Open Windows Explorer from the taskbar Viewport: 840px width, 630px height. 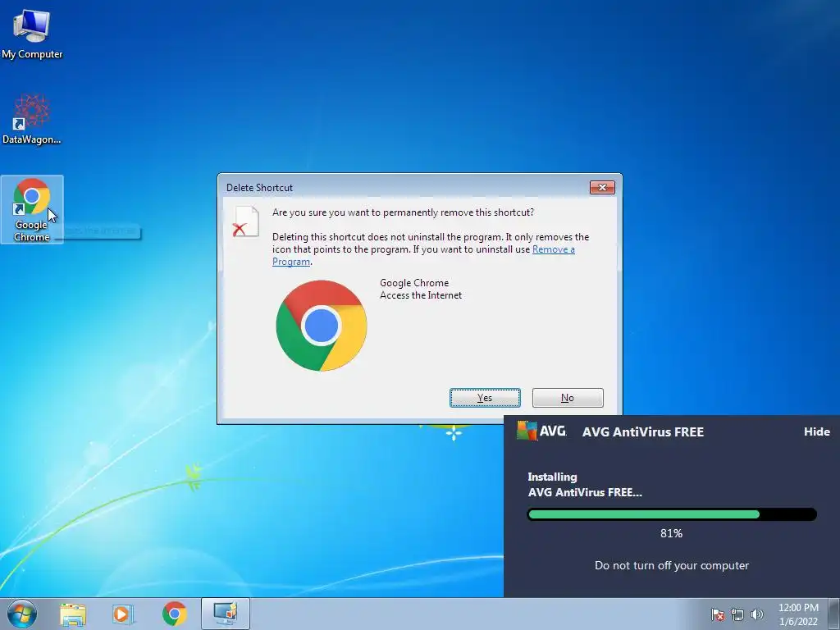click(x=73, y=614)
